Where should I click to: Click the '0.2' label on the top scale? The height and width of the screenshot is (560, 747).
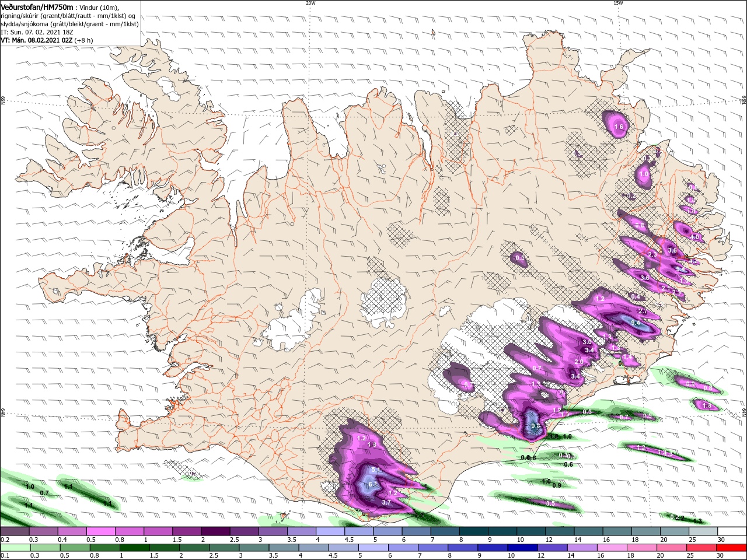pyautogui.click(x=4, y=540)
